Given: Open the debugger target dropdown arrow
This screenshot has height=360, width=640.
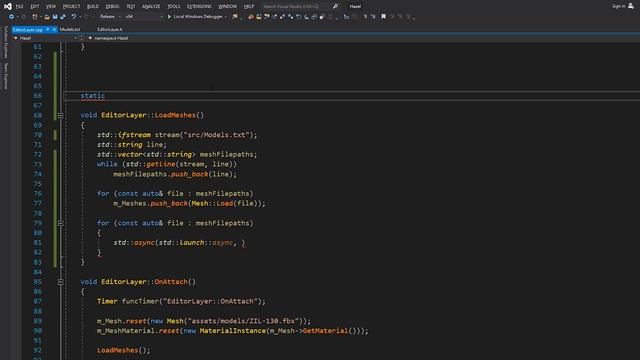Looking at the screenshot, I should point(226,17).
